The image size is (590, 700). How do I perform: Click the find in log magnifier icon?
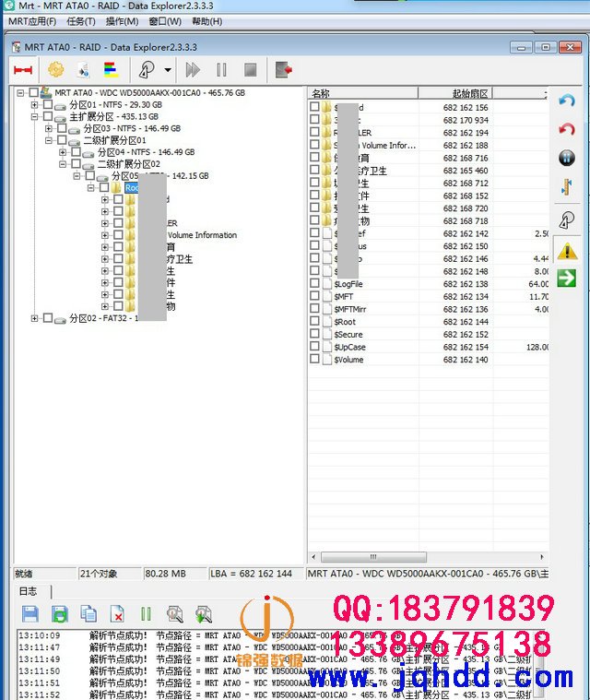point(174,614)
